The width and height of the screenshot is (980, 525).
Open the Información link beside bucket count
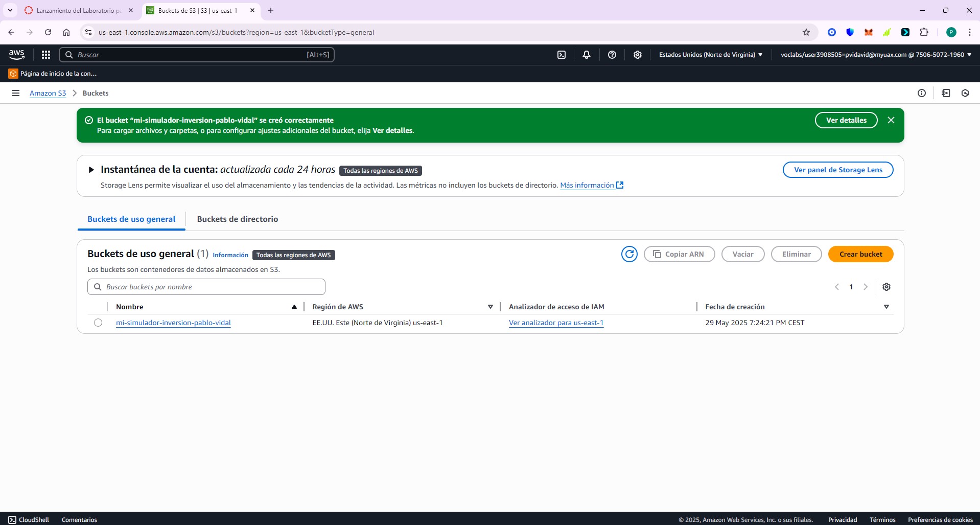click(230, 255)
